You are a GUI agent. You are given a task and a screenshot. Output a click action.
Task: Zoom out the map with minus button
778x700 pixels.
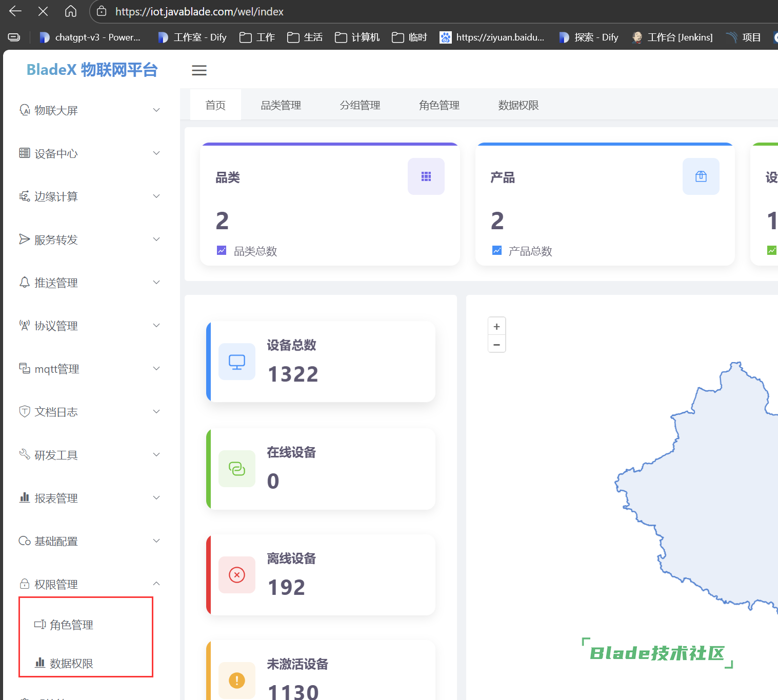[x=496, y=345]
